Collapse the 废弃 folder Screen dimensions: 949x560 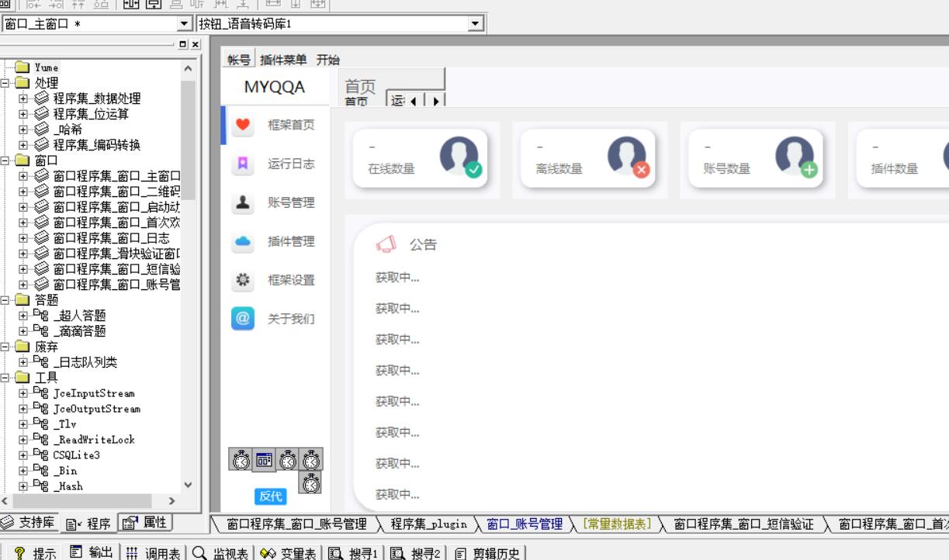click(5, 347)
